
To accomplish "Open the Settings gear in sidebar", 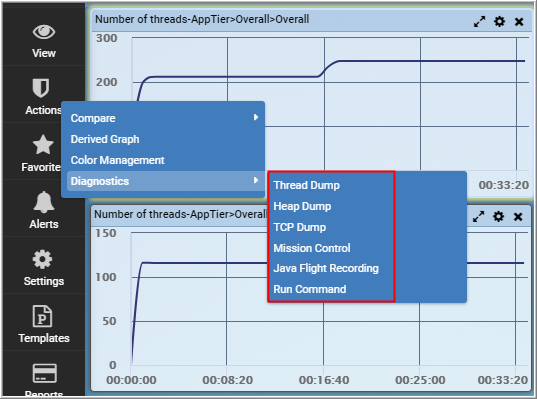I will (42, 259).
